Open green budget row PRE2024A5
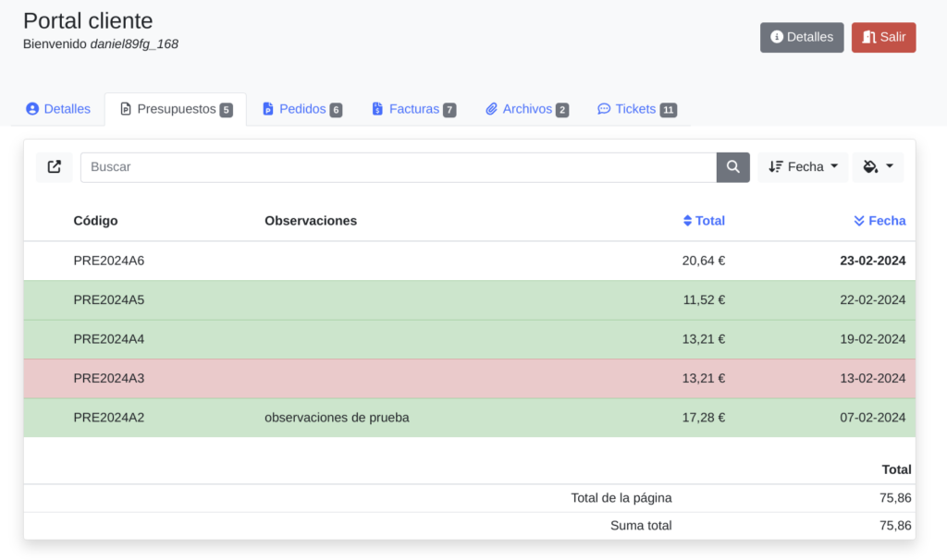Screen dimensions: 947x560 tap(109, 300)
